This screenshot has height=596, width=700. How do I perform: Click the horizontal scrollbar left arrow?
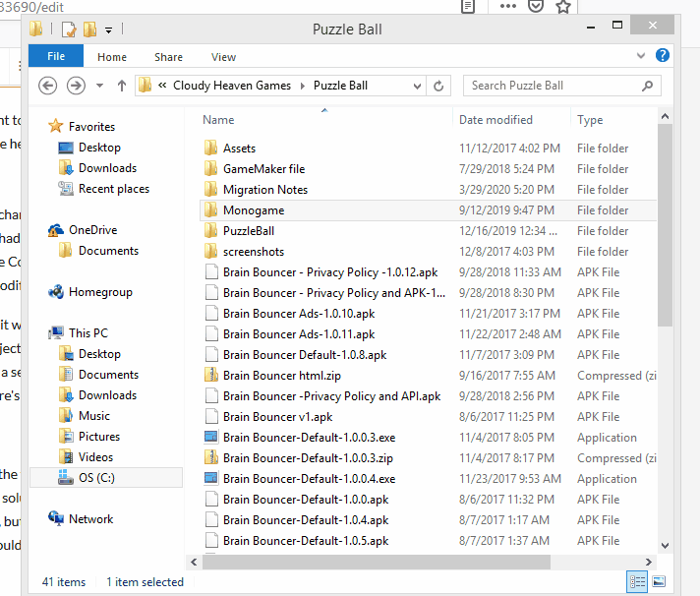[x=194, y=563]
